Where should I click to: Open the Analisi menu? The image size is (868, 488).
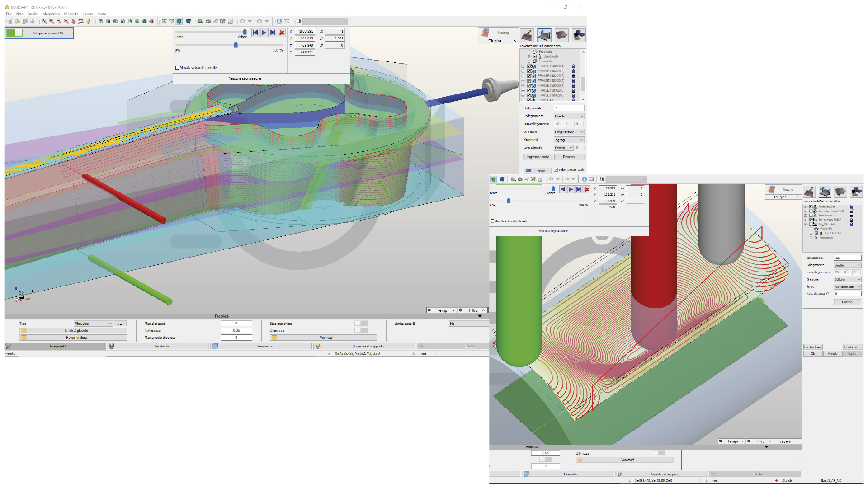click(x=33, y=14)
